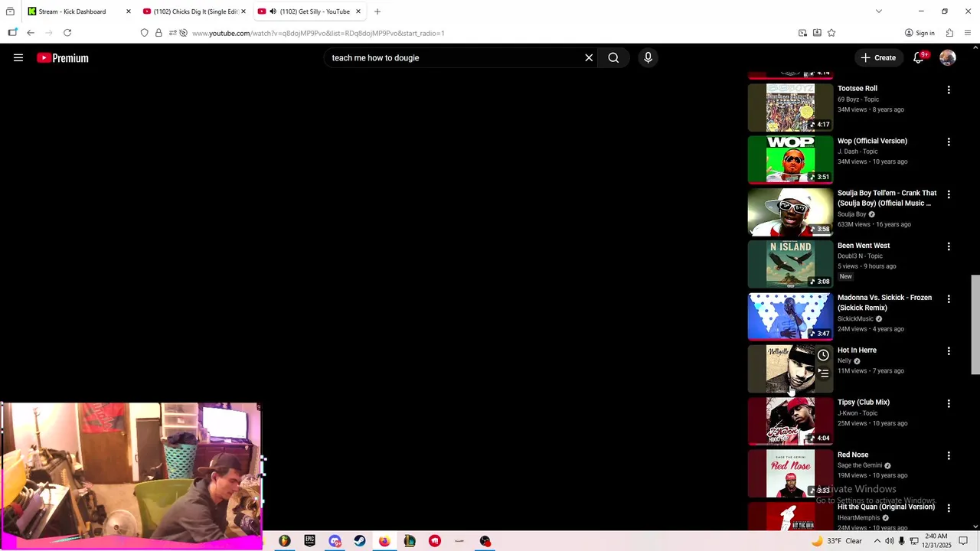This screenshot has width=980, height=551.
Task: Open YouTube notifications bell
Action: pos(919,57)
